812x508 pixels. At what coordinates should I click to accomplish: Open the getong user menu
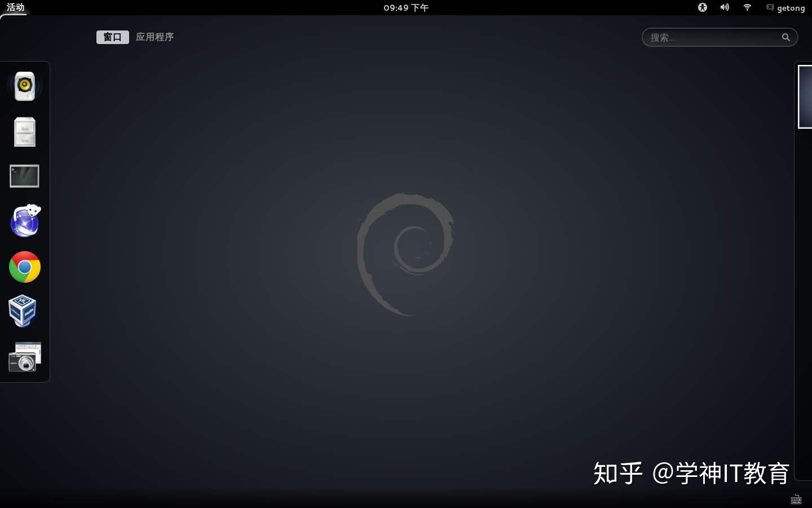(786, 8)
